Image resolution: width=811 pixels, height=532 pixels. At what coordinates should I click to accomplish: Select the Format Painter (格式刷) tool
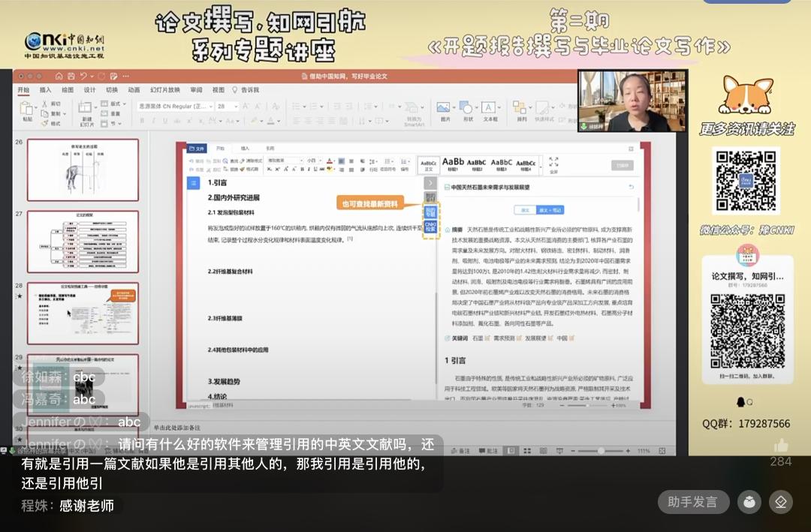45,122
